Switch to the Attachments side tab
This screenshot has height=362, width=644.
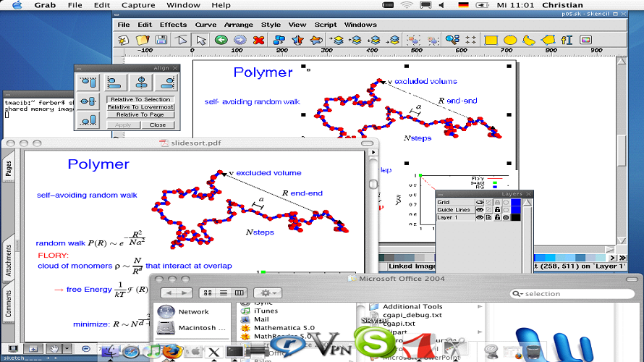[9, 258]
